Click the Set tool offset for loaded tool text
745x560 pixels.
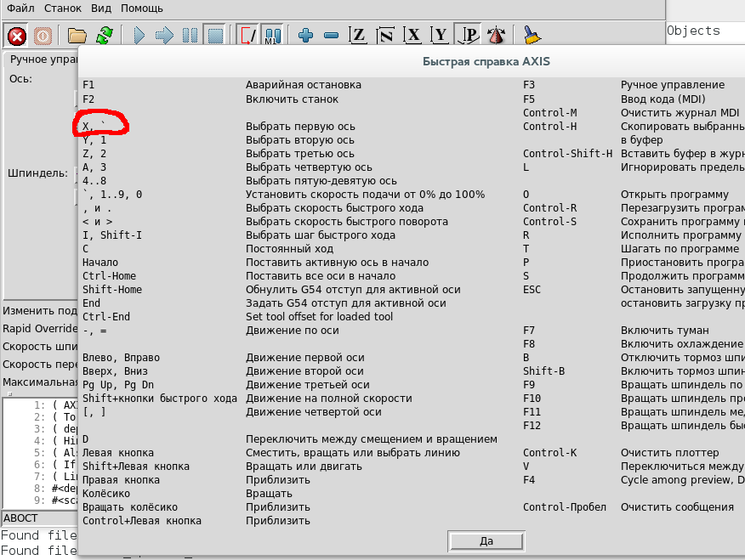click(x=319, y=317)
